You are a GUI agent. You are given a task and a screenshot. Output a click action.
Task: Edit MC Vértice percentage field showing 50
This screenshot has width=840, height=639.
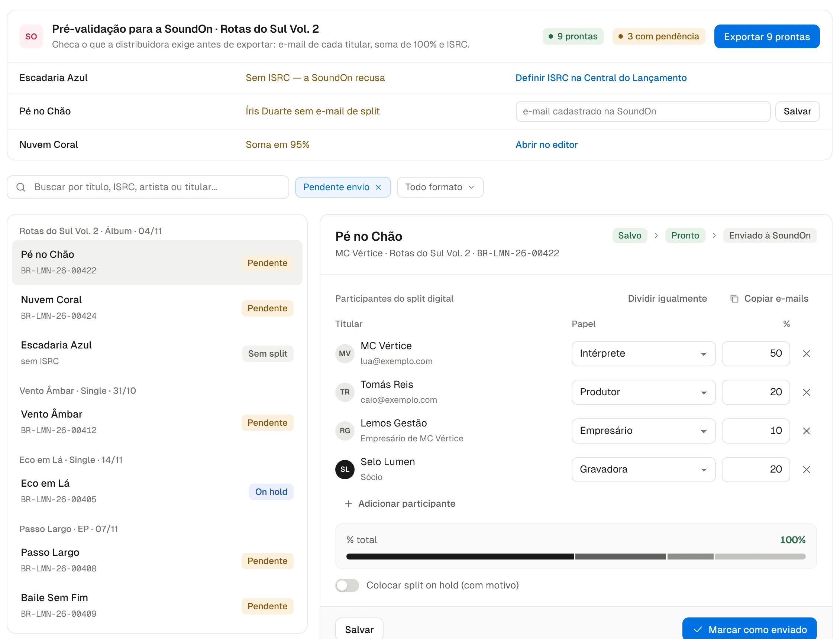[756, 354]
